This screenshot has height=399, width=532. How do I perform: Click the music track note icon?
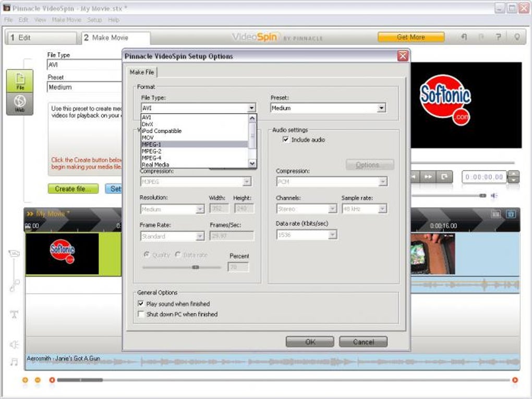(14, 362)
